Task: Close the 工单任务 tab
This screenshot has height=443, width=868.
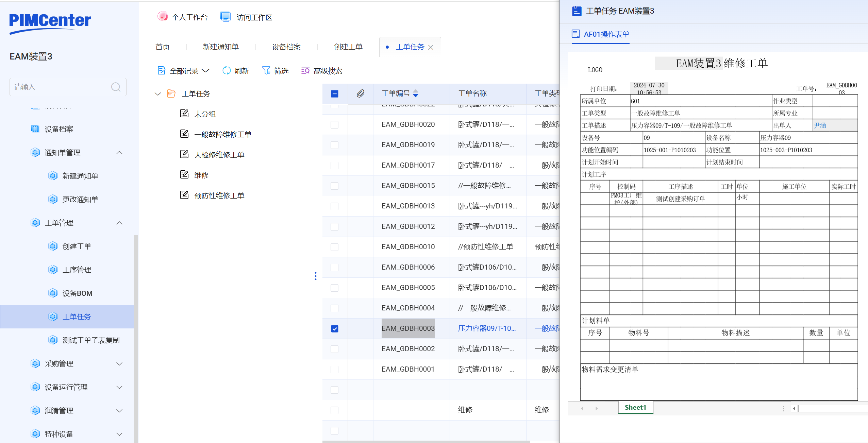Action: pos(431,47)
